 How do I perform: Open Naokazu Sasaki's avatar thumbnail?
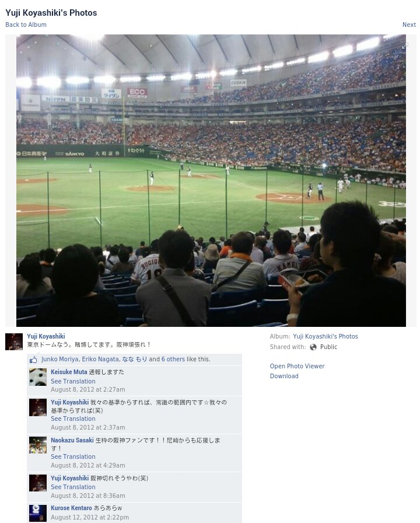coord(38,445)
